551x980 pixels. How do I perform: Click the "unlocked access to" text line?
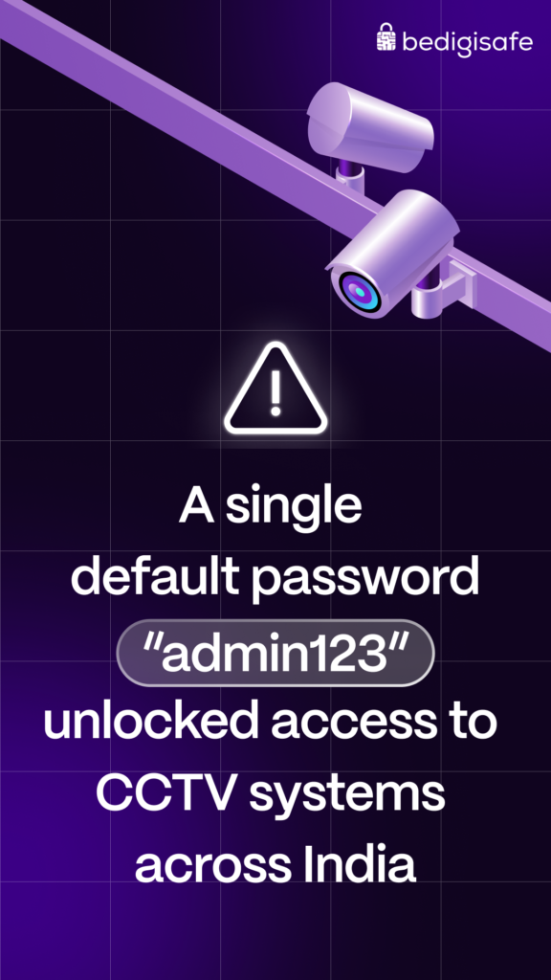271,723
